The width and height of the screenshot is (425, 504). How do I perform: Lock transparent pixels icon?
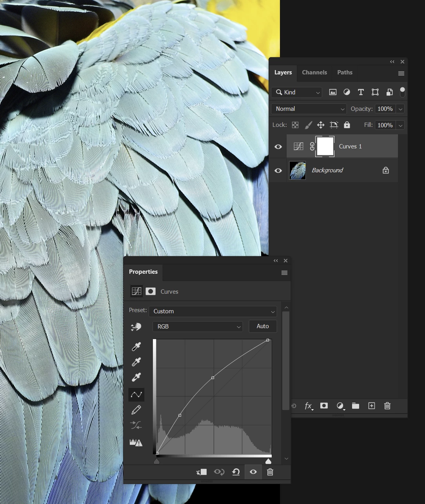tap(295, 125)
